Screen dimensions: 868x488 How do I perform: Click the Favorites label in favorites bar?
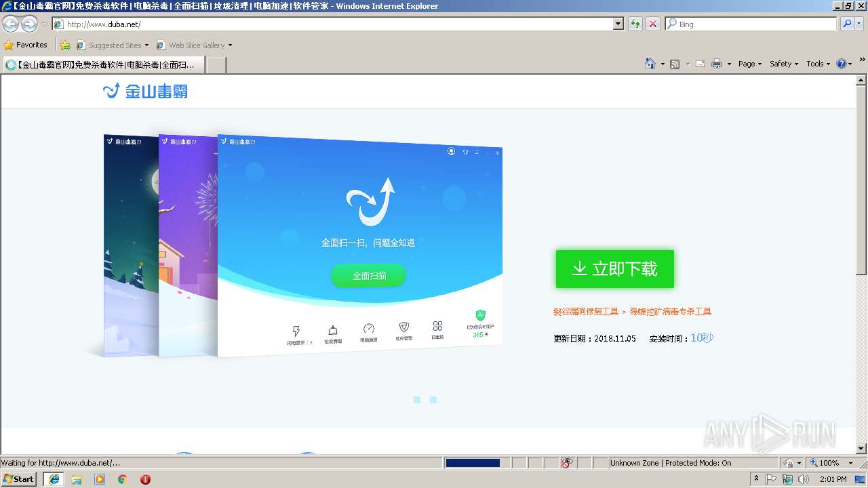click(x=32, y=45)
